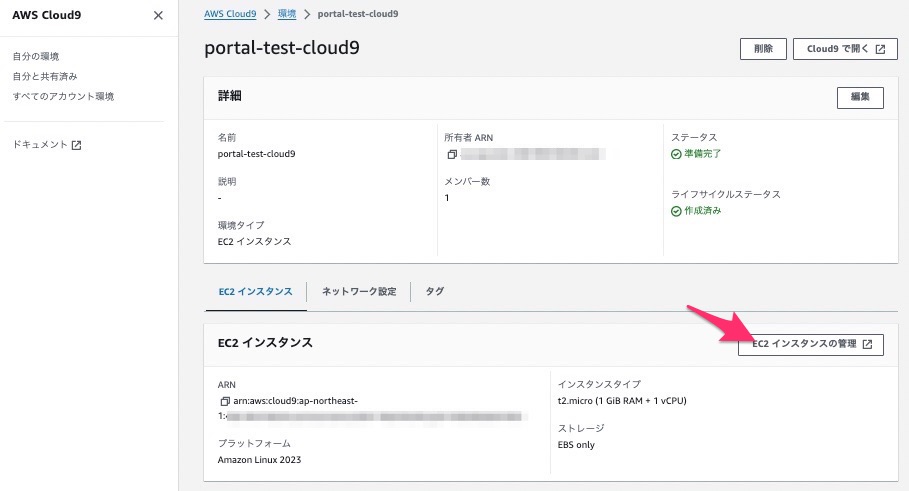The image size is (909, 491).
Task: Switch to the タグ tab
Action: 434,292
